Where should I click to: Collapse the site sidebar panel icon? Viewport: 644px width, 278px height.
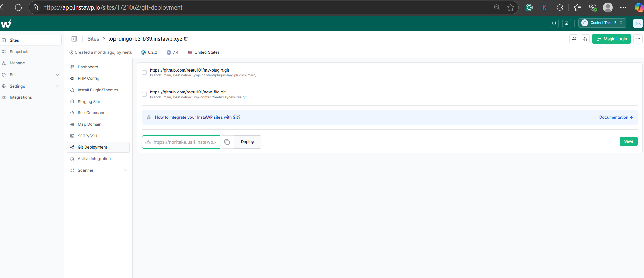74,39
